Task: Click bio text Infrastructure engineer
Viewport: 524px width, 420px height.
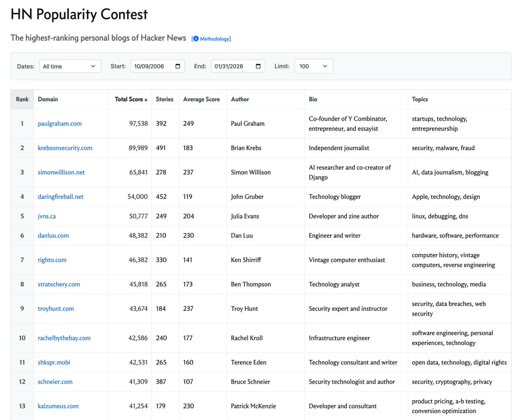Action: 339,338
